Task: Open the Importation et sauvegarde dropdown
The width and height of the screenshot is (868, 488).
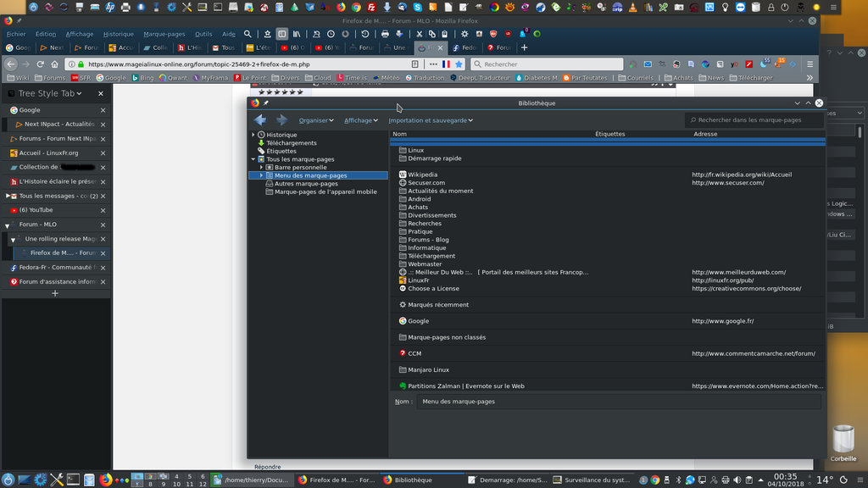Action: [431, 120]
